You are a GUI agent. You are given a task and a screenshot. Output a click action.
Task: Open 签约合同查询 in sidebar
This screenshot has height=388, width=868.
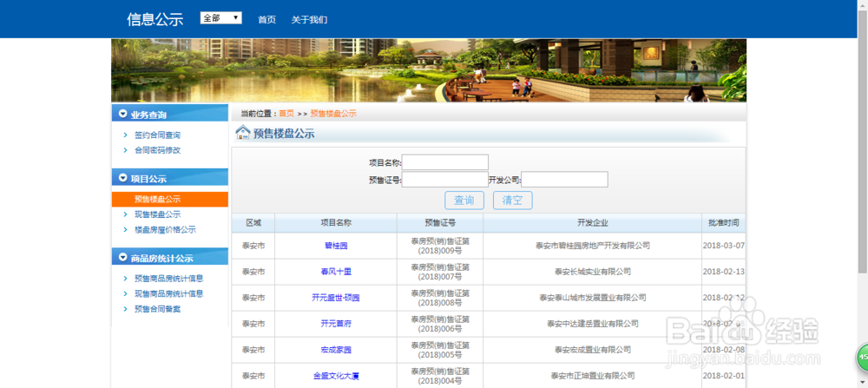coord(158,135)
